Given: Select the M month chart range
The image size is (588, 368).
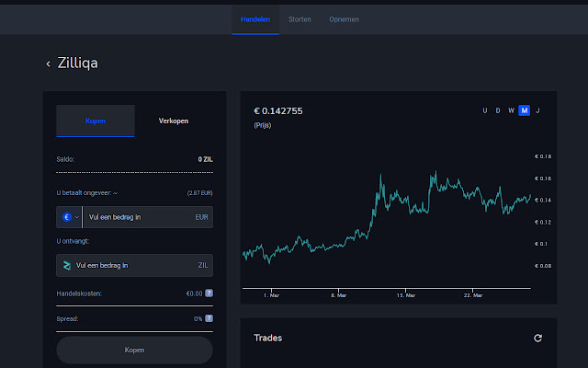Looking at the screenshot, I should [x=525, y=110].
